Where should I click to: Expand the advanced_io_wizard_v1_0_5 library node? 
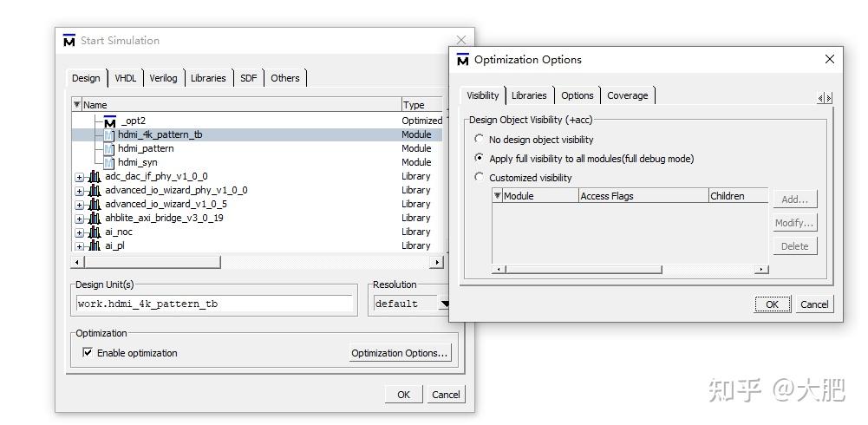coord(79,206)
